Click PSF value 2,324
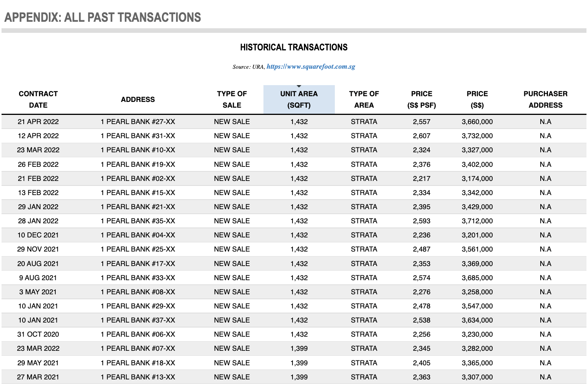Screen dimensions: 588x384 tap(422, 150)
